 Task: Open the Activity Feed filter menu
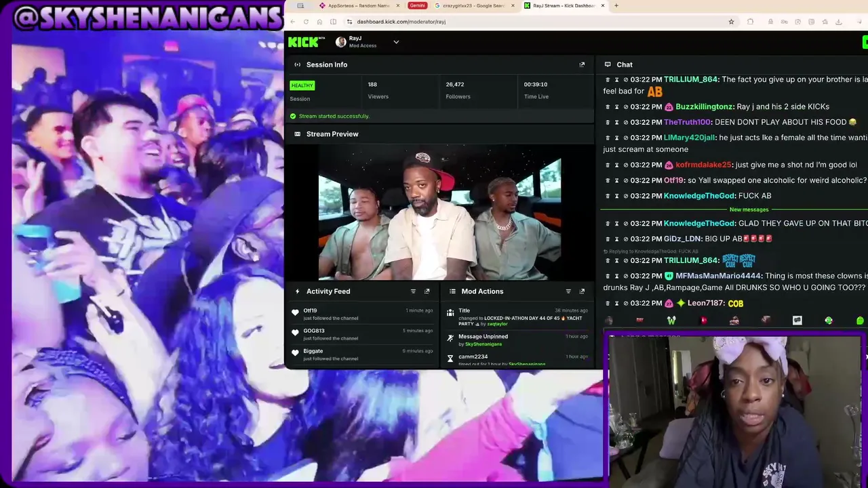click(413, 291)
